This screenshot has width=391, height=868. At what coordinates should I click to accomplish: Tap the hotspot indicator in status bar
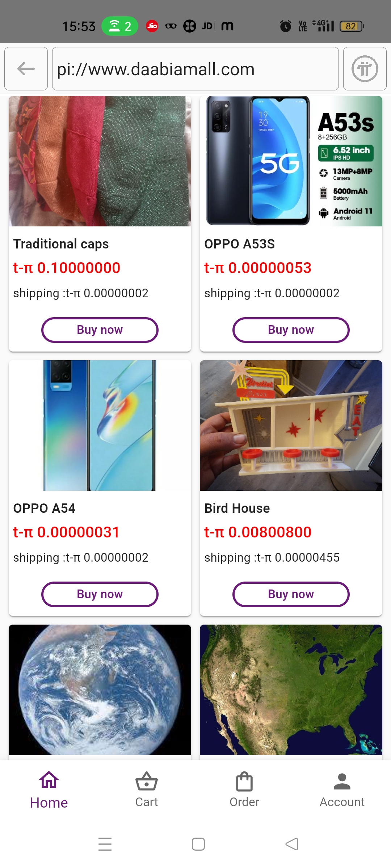(120, 26)
